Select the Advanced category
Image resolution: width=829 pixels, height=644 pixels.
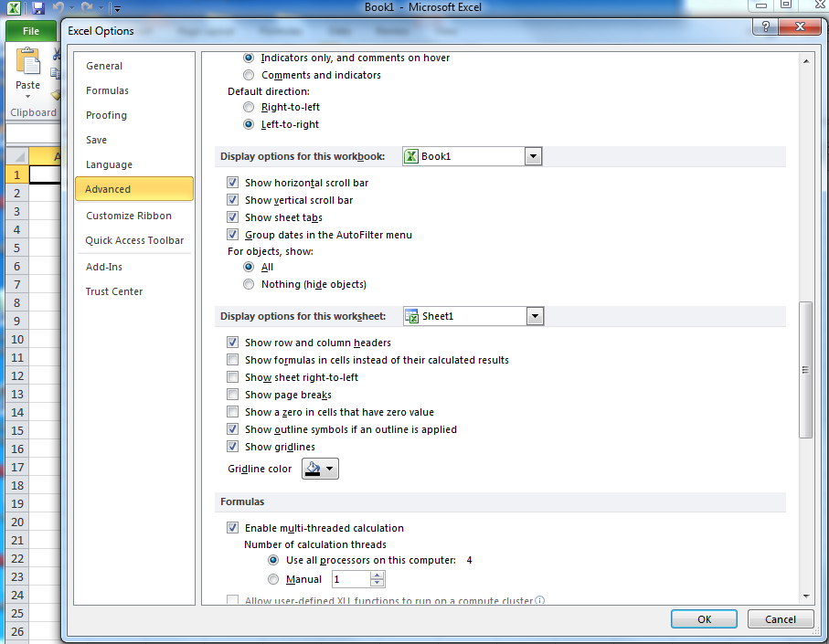tap(134, 189)
